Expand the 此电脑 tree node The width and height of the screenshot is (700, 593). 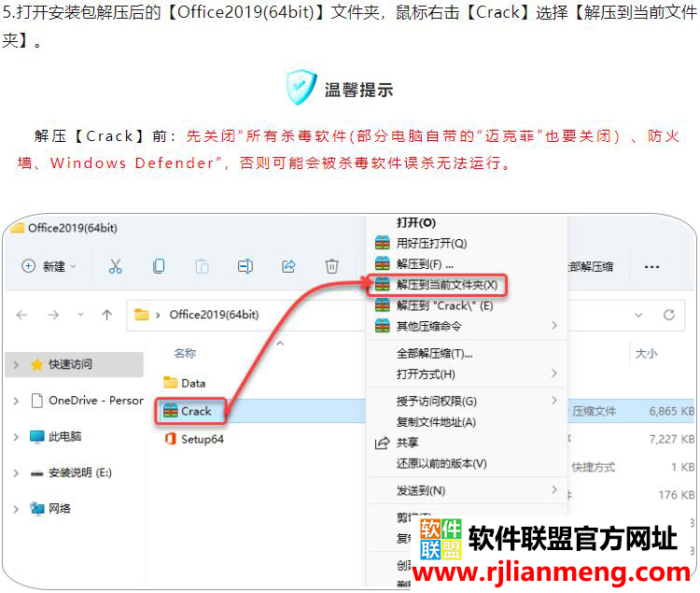pyautogui.click(x=16, y=436)
